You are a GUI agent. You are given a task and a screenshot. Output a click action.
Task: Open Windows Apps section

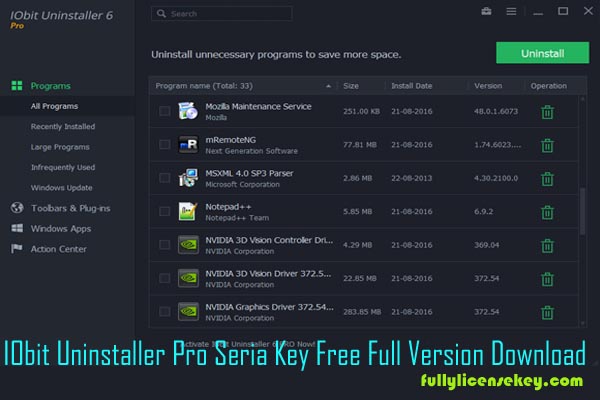pyautogui.click(x=61, y=229)
